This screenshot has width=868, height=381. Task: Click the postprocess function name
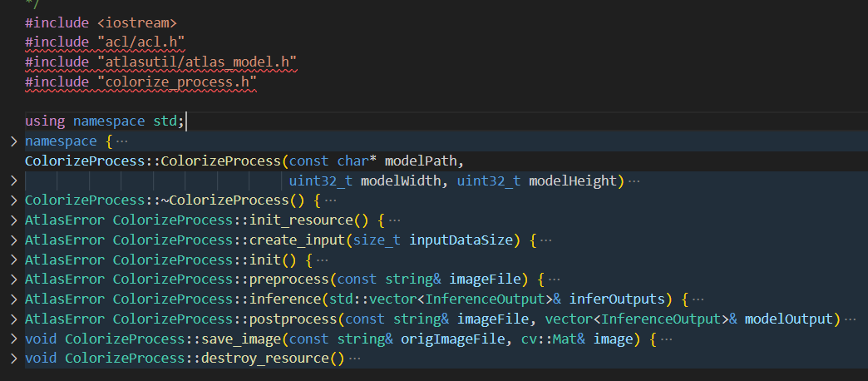(x=293, y=319)
